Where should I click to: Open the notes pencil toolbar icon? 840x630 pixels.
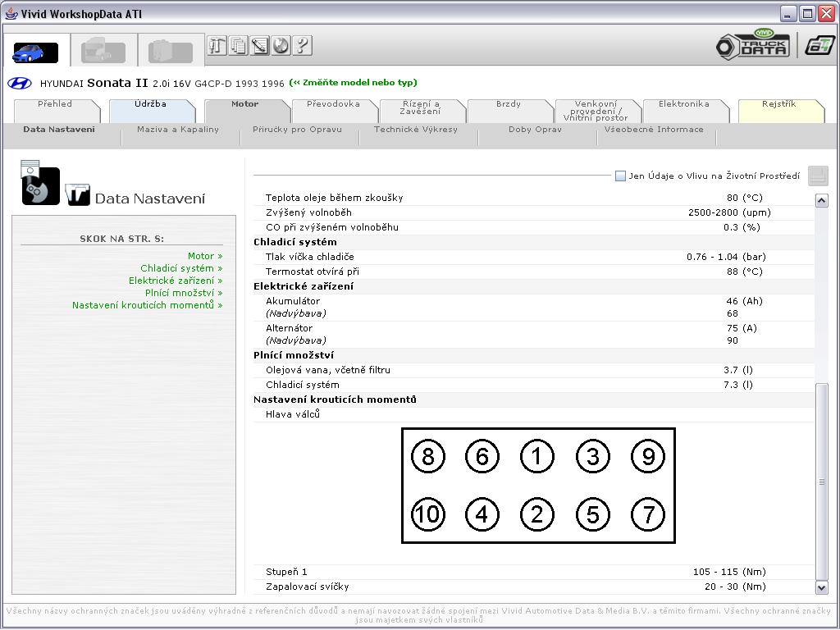click(x=260, y=46)
